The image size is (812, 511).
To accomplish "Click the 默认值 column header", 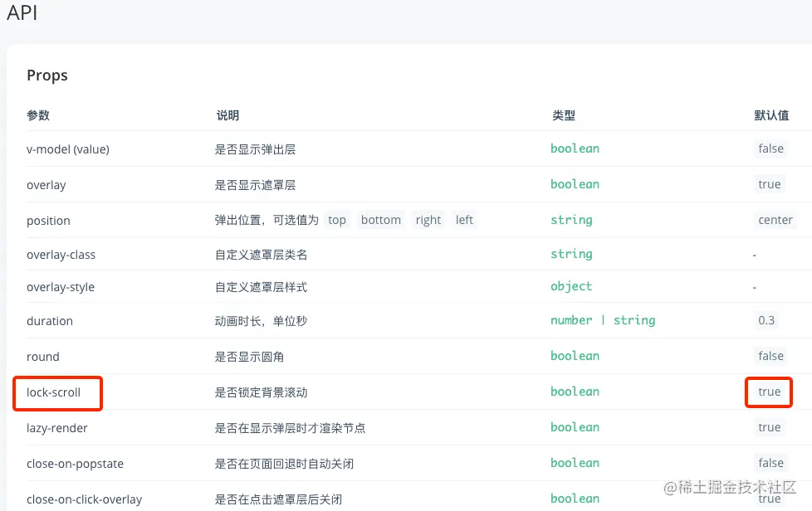I will pos(771,115).
